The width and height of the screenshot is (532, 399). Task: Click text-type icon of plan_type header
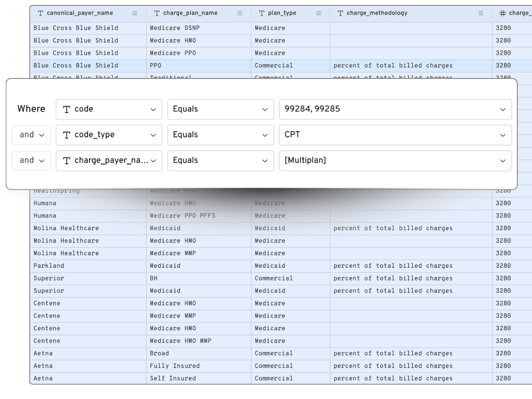click(x=262, y=13)
